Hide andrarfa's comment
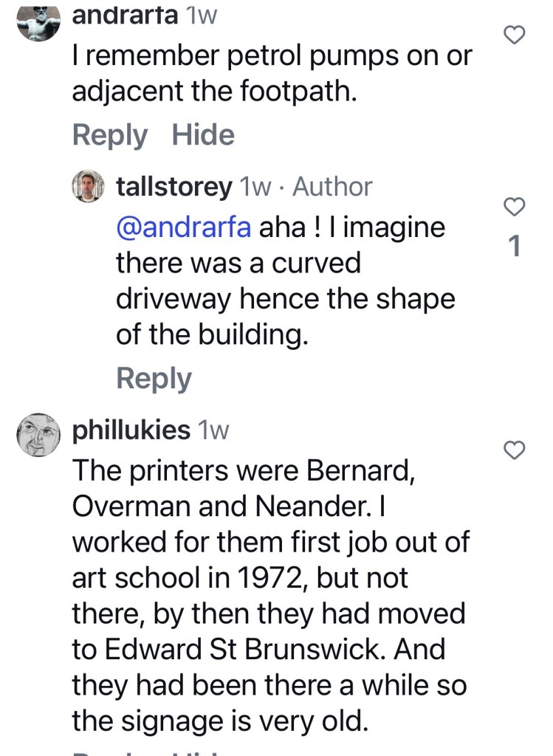This screenshot has width=553, height=756. click(x=202, y=135)
